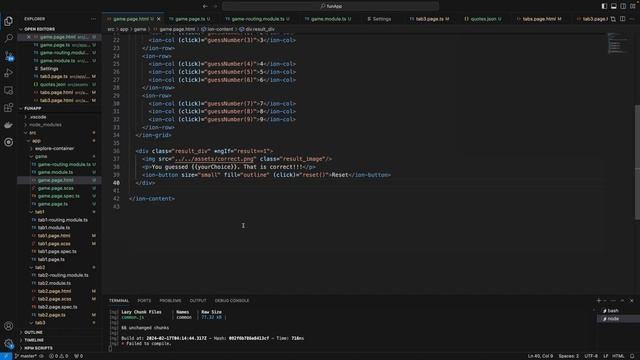Switch to the tabs.page.html editor tab
This screenshot has width=640, height=360.
(539, 19)
